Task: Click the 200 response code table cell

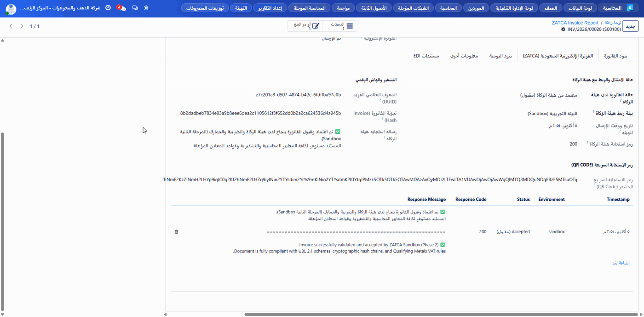Action: 483,232
